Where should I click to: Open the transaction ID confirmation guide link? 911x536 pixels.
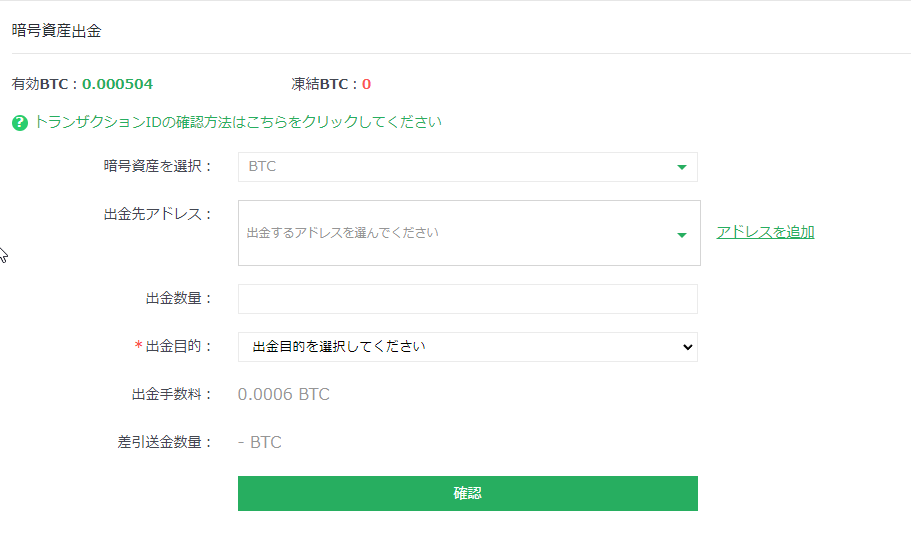[x=238, y=122]
